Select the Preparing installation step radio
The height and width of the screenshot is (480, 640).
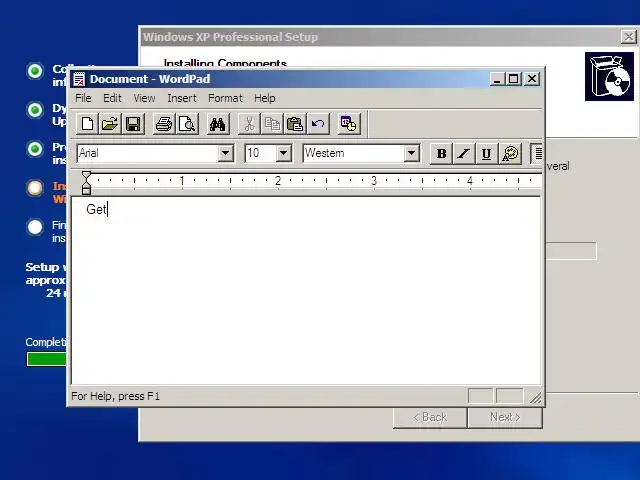pyautogui.click(x=35, y=149)
